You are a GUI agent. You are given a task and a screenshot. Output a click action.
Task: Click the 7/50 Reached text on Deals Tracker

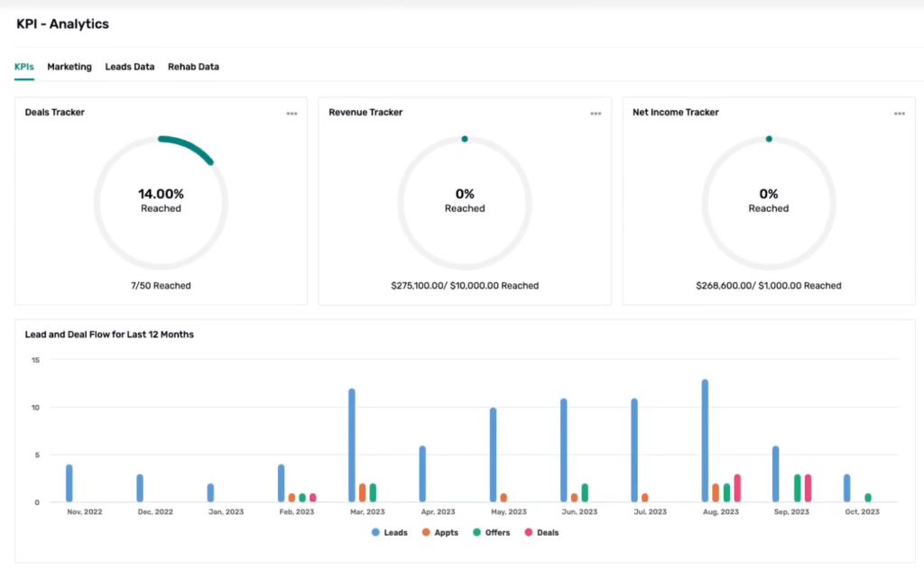(161, 286)
